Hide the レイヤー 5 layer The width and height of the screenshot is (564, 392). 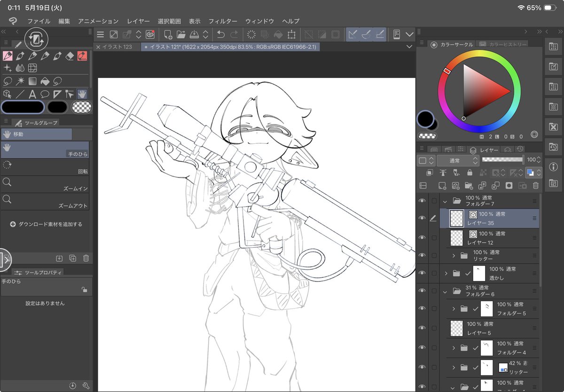pos(422,328)
